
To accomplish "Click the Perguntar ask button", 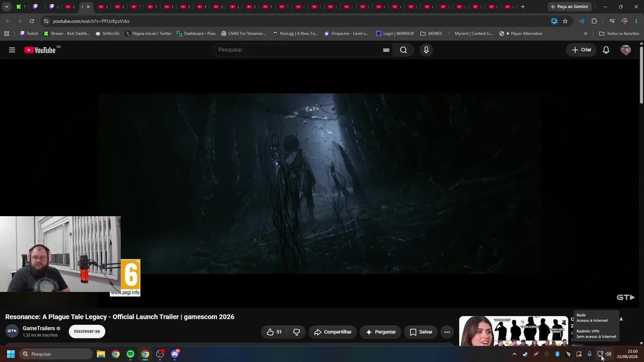I will (380, 332).
